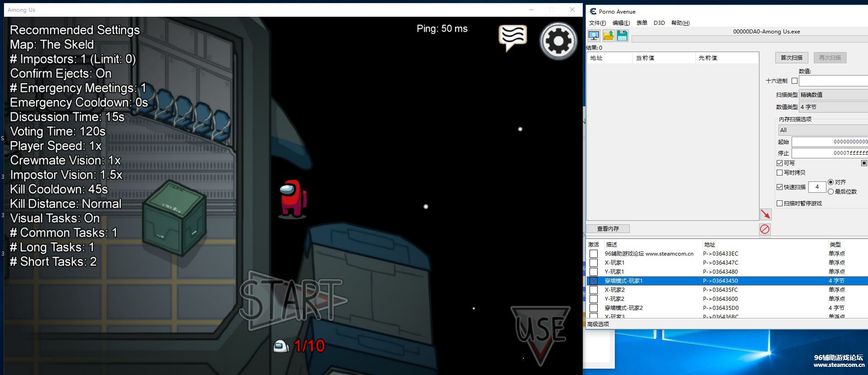
Task: Click the red crewmate character
Action: pyautogui.click(x=292, y=199)
